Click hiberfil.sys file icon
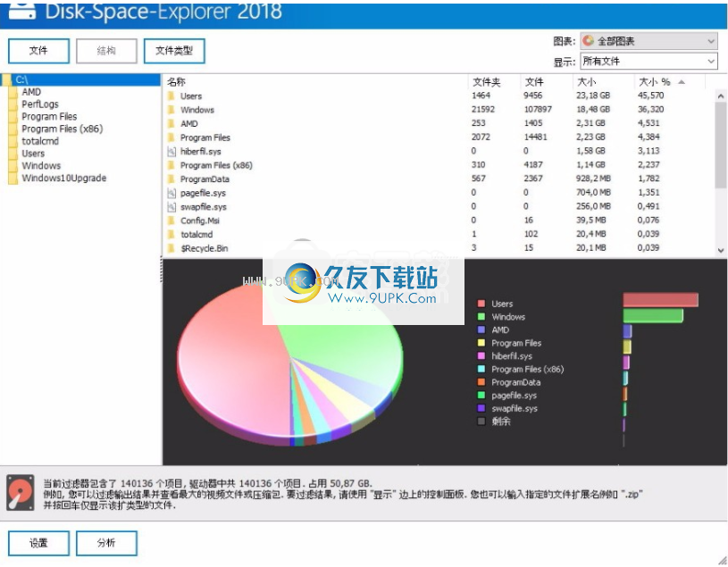Viewport: 728px width, 567px height. click(x=172, y=151)
